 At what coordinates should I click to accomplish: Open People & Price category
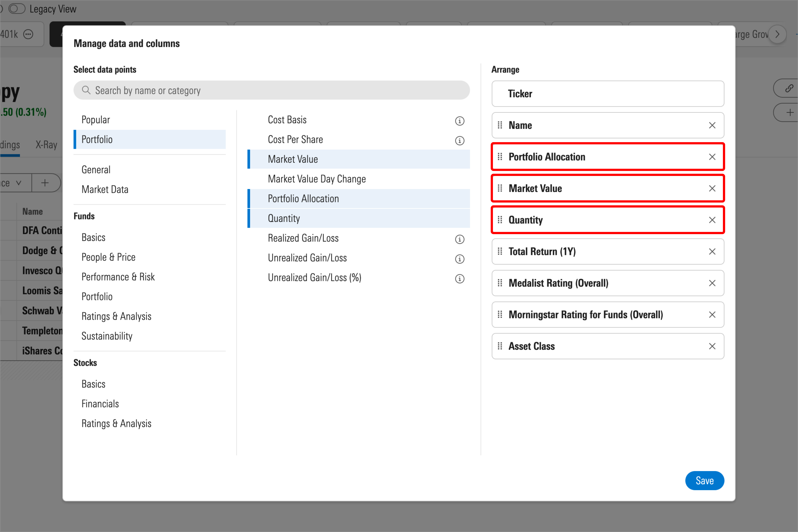pyautogui.click(x=150, y=257)
